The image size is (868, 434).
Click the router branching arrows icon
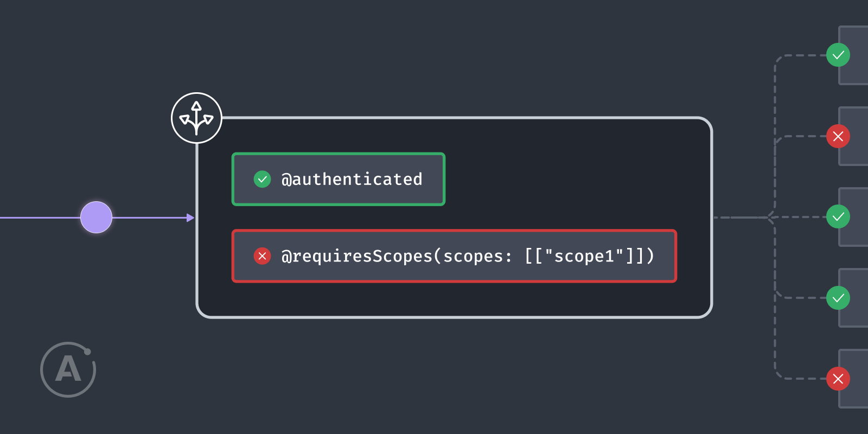[196, 118]
